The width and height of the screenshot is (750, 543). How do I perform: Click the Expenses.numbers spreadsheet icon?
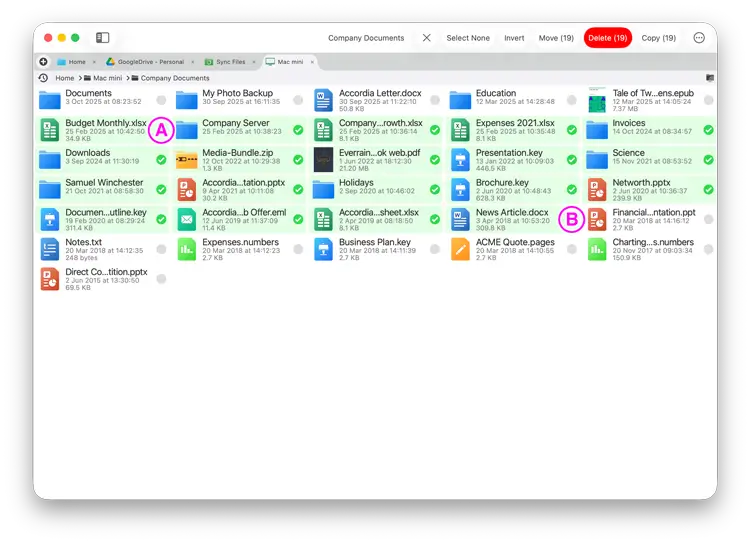[187, 249]
